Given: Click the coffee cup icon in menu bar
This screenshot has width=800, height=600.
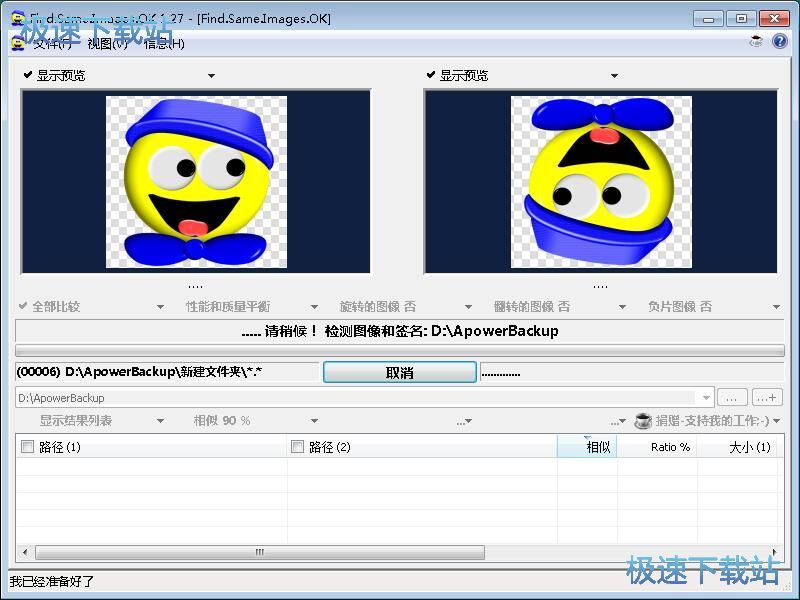Looking at the screenshot, I should tap(756, 42).
